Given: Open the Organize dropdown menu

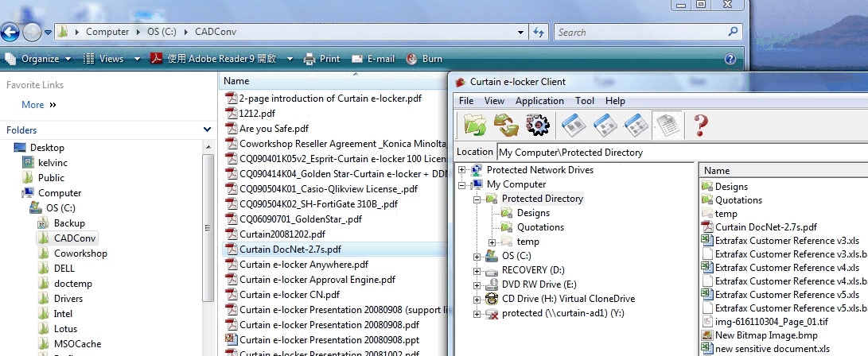Looking at the screenshot, I should 37,59.
